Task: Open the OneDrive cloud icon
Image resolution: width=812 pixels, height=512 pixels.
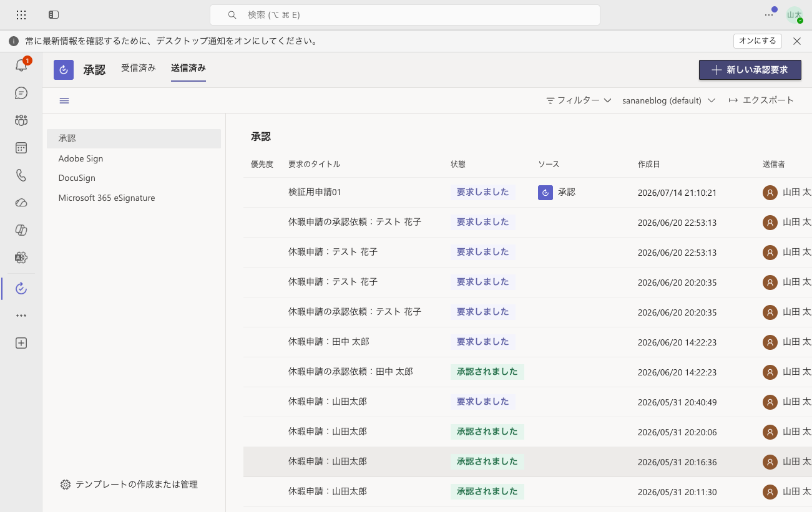Action: pos(21,203)
